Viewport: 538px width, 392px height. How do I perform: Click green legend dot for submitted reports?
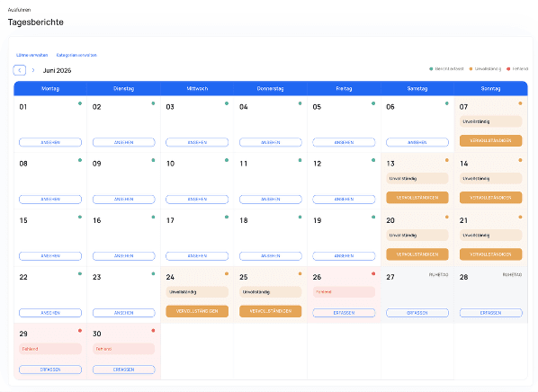pyautogui.click(x=431, y=69)
